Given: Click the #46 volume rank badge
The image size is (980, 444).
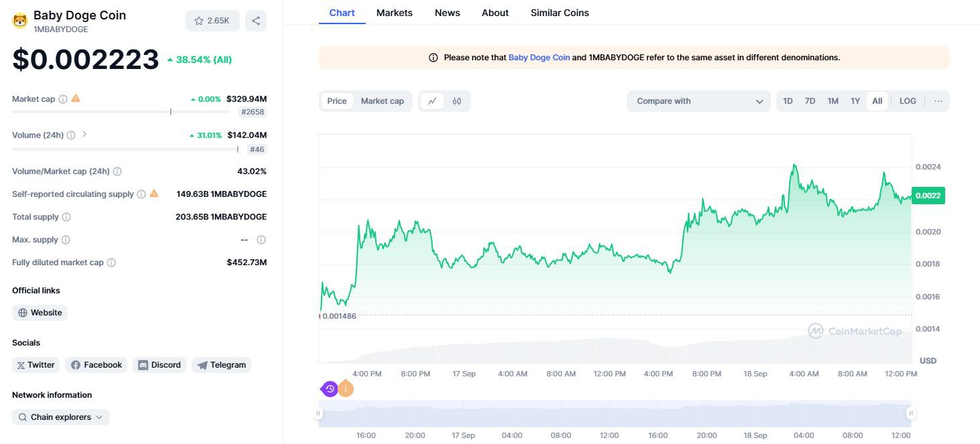Looking at the screenshot, I should point(257,149).
